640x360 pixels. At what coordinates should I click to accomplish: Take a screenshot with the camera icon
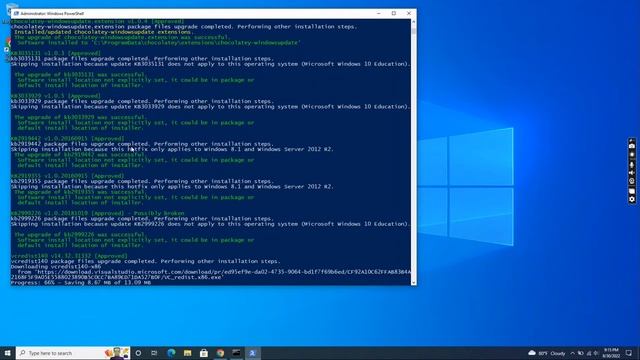pyautogui.click(x=632, y=146)
